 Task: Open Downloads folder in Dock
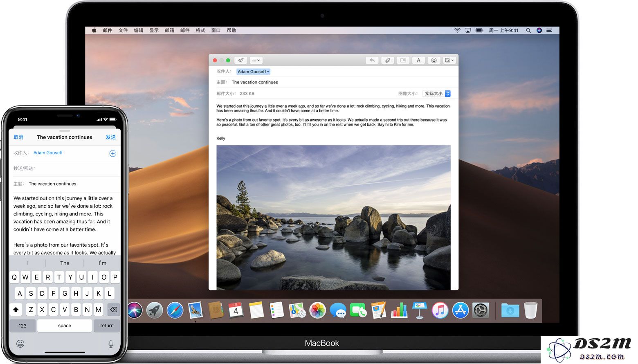510,310
